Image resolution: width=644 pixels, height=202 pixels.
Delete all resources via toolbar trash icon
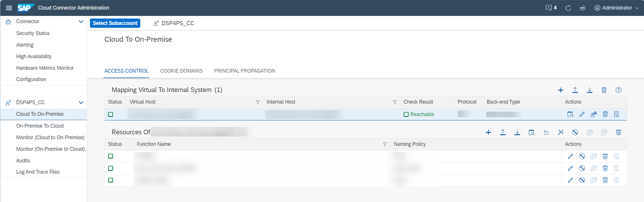(x=619, y=132)
